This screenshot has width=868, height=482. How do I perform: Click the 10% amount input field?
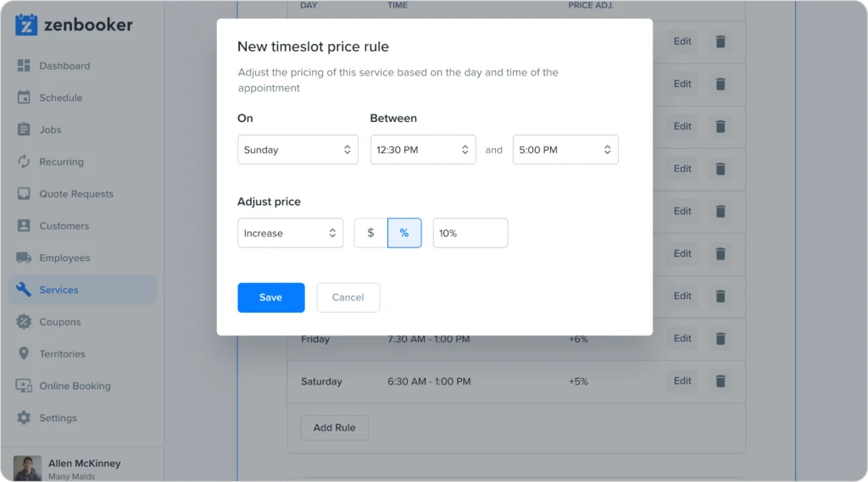click(x=470, y=233)
